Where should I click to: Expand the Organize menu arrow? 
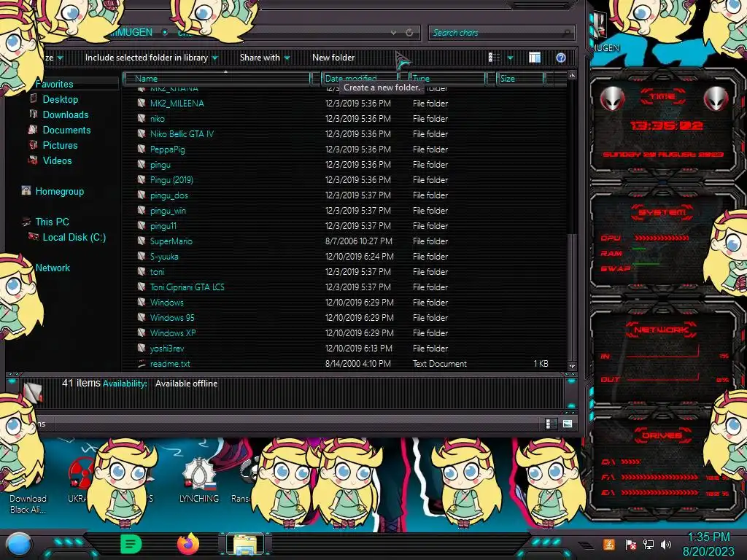[61, 58]
